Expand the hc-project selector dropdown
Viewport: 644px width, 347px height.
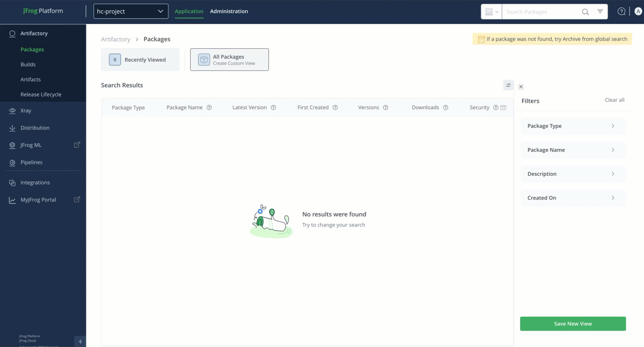pos(161,11)
